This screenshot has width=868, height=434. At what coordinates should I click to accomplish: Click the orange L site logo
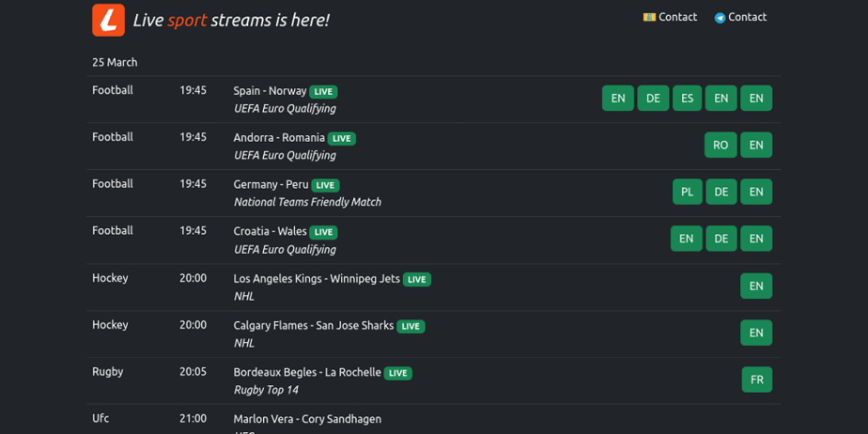109,20
